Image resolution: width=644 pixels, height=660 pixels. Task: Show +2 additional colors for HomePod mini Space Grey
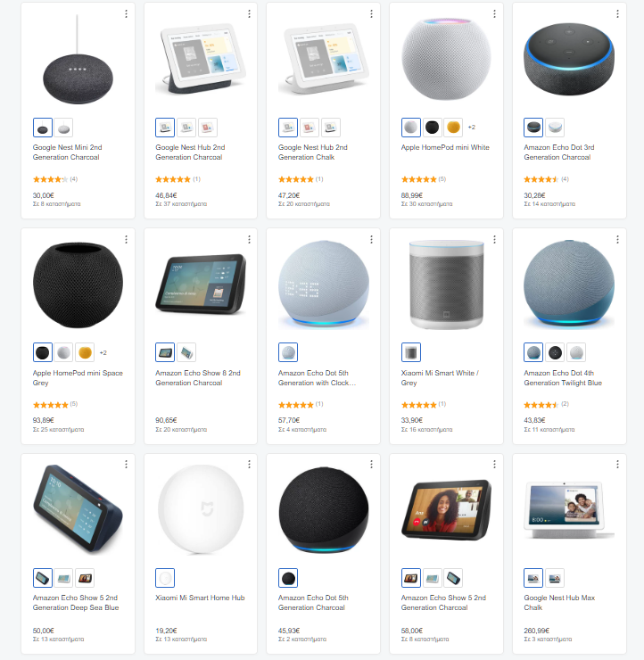103,352
